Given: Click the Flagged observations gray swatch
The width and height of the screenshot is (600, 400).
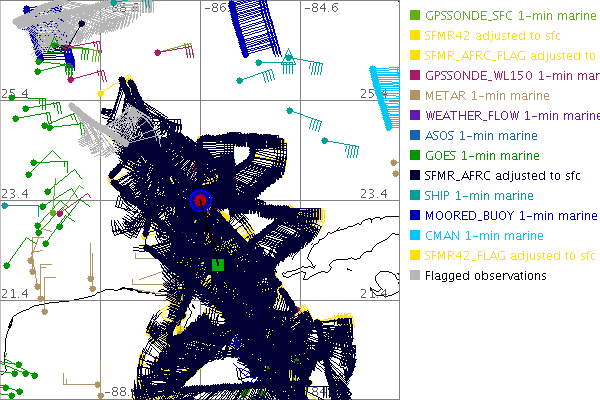Looking at the screenshot, I should pyautogui.click(x=415, y=276).
